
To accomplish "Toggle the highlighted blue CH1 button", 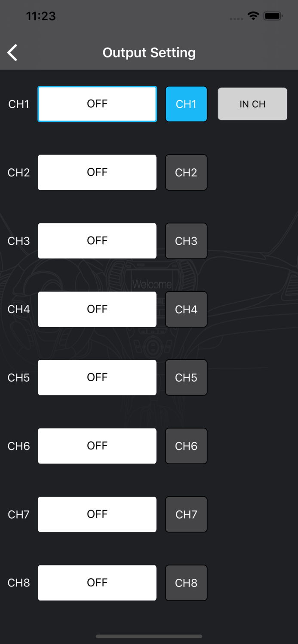I will point(186,104).
